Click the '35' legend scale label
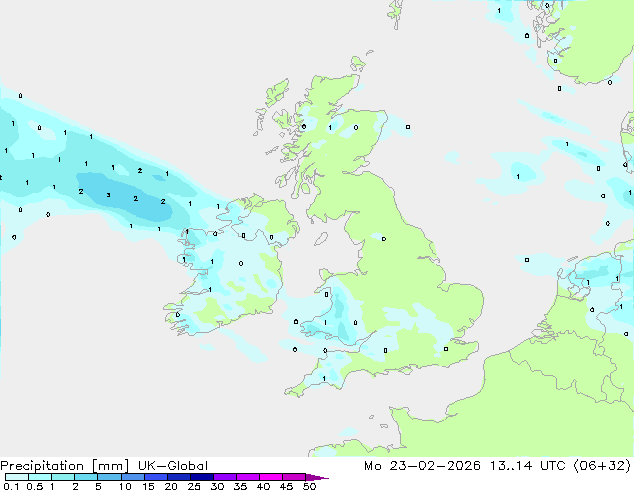 pyautogui.click(x=240, y=486)
